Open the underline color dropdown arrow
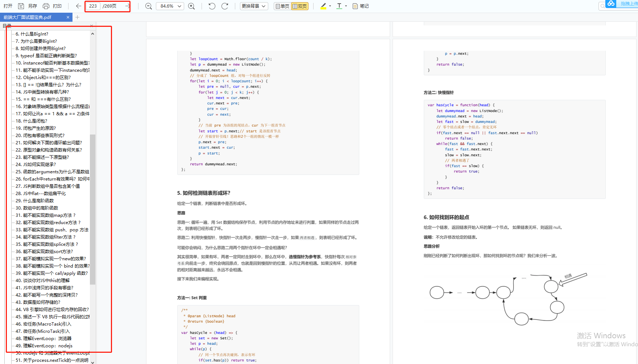This screenshot has height=364, width=638. coord(346,6)
